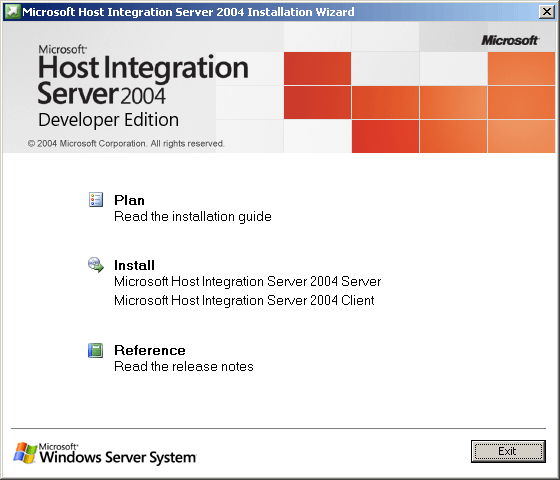Click the Install disc-and-arrow icon

coord(96,265)
